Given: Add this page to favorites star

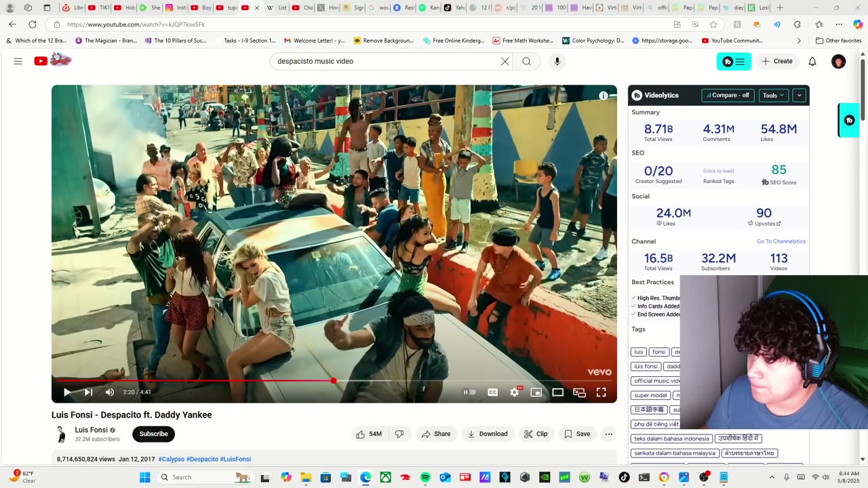Looking at the screenshot, I should [x=713, y=24].
